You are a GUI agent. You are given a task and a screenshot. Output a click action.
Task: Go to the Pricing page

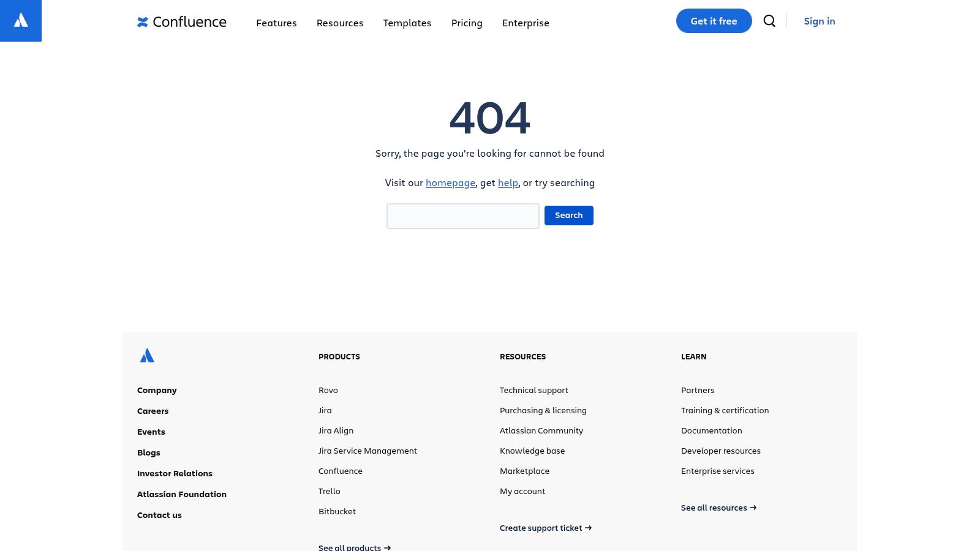467,23
